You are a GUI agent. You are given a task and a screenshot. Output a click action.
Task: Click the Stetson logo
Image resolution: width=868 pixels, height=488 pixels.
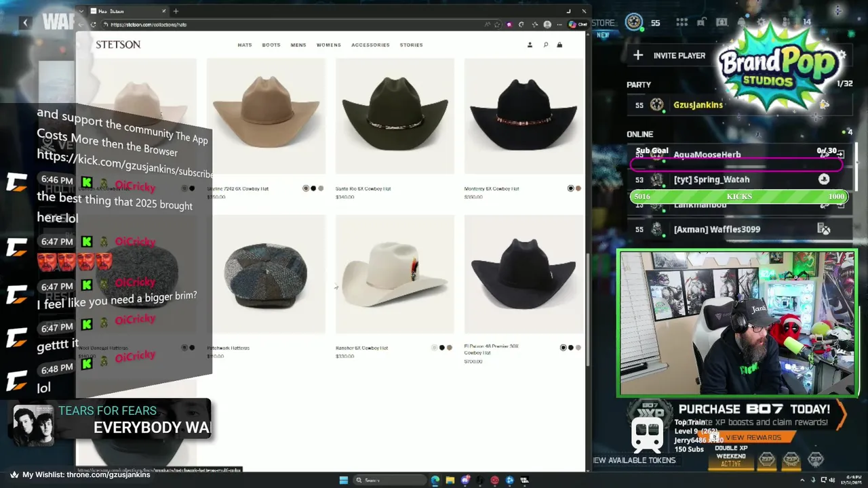click(118, 45)
